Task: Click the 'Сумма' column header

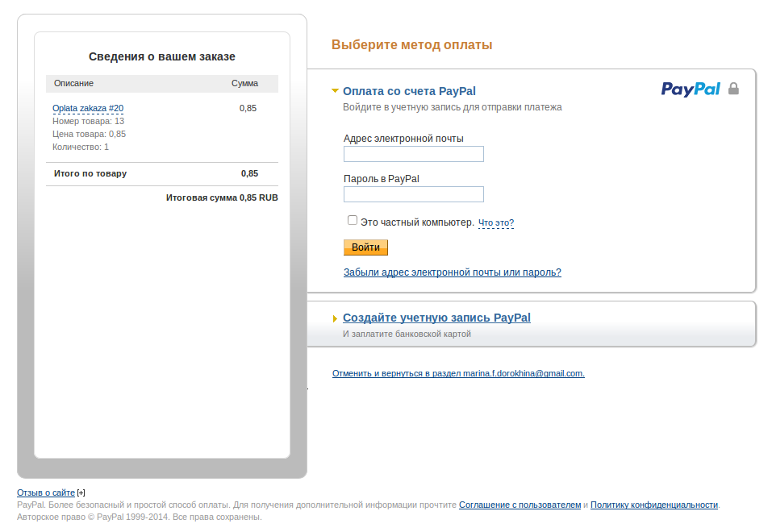Action: pos(244,83)
